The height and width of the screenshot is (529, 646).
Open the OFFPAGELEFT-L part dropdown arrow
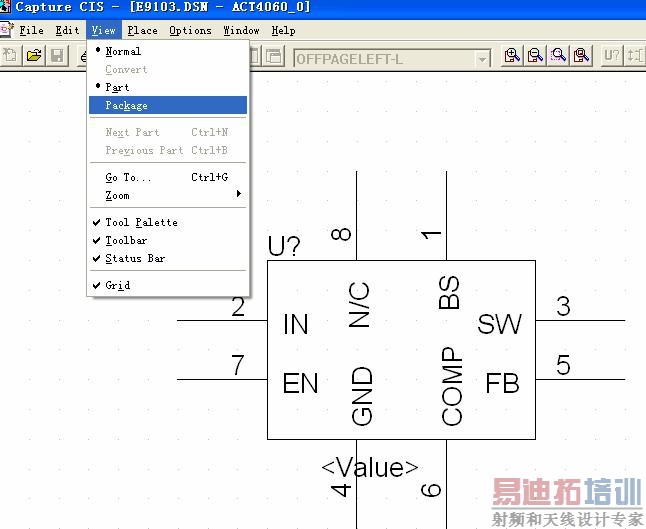[x=482, y=60]
